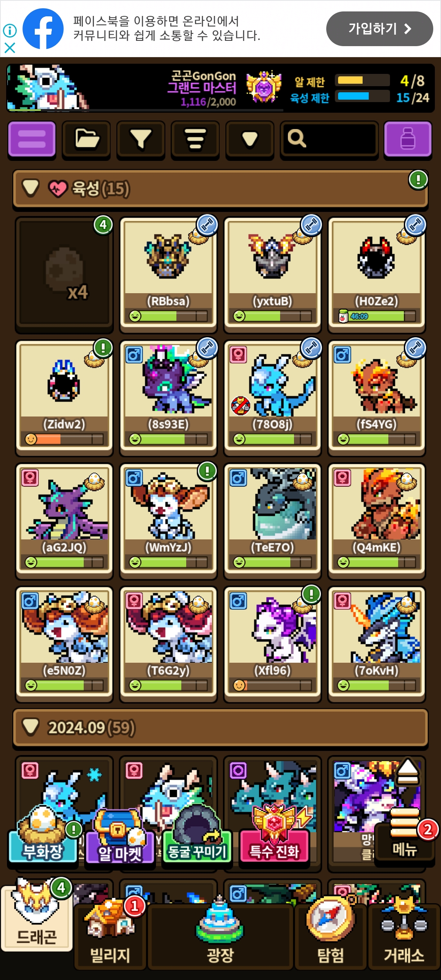Toggle dumbbell training badge on fS4YG
This screenshot has height=980, width=441.
pyautogui.click(x=416, y=348)
